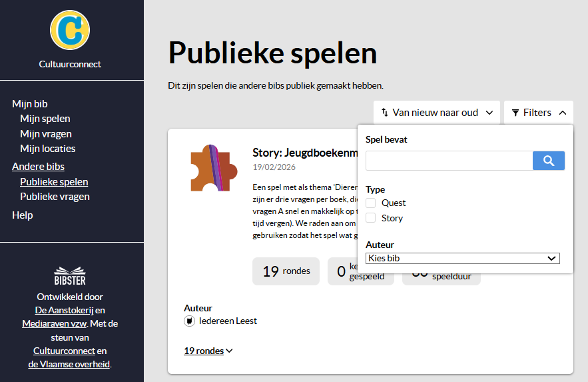Follow the De Aanstokerij link

point(63,310)
